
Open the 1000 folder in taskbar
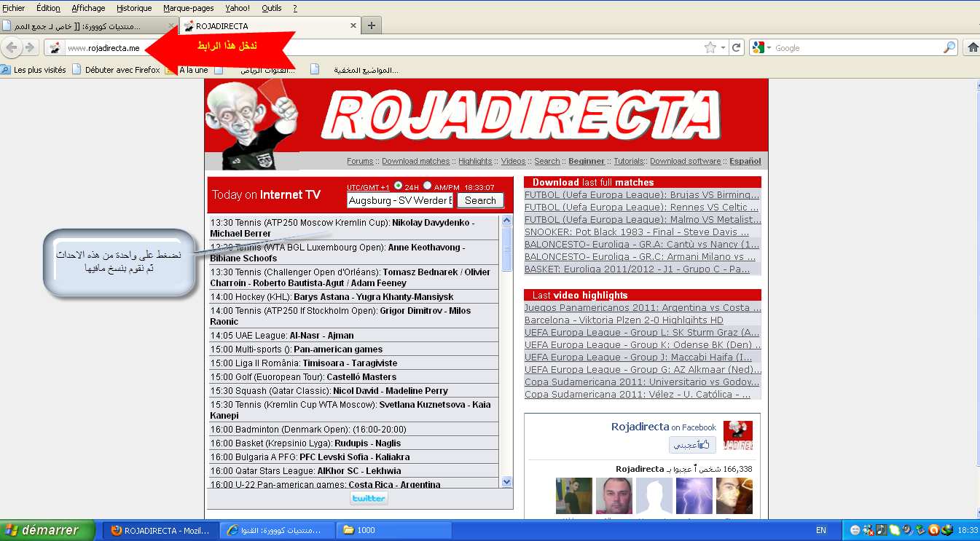point(394,530)
